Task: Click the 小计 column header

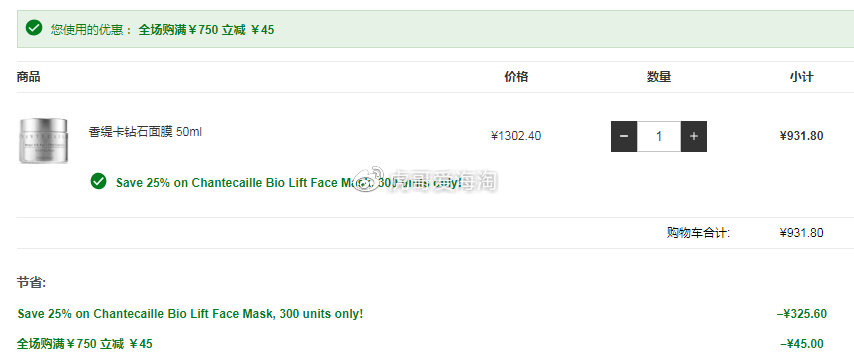Action: pos(802,77)
